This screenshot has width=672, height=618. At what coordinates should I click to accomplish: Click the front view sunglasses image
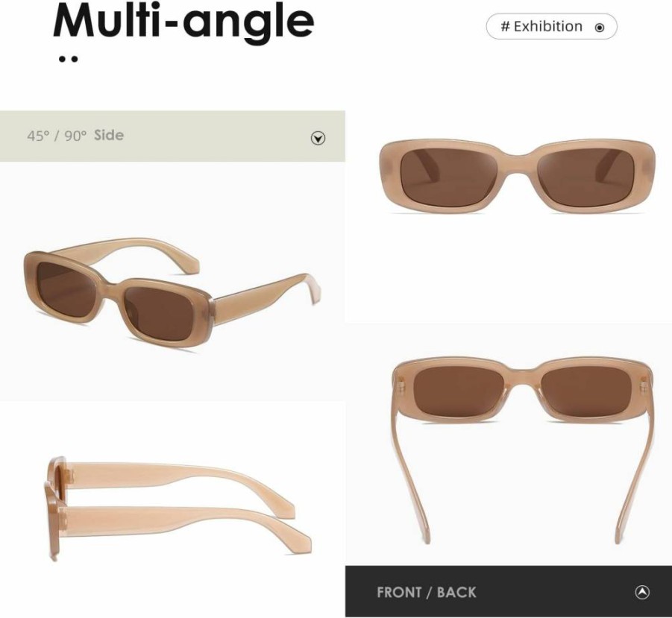[518, 176]
